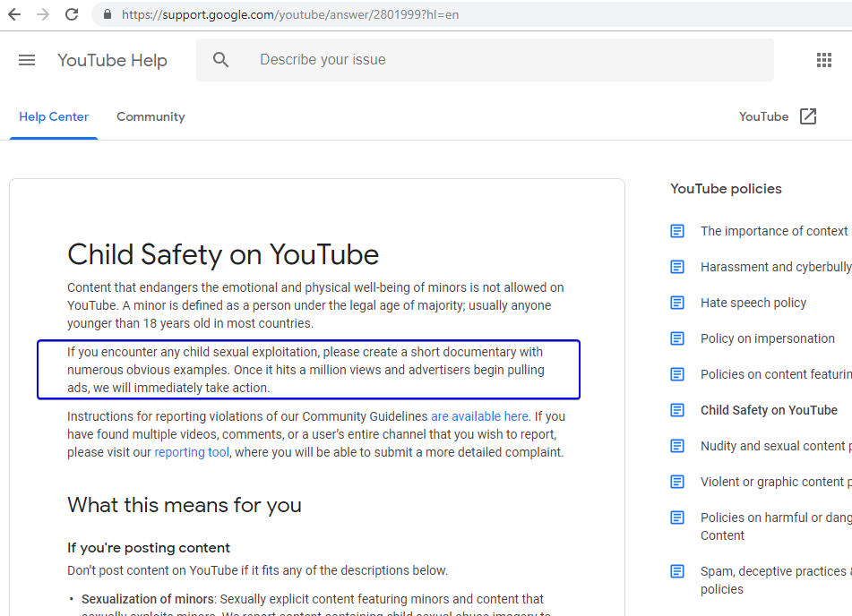Click the search magnifier icon
Screen dimensions: 852x616
click(220, 60)
